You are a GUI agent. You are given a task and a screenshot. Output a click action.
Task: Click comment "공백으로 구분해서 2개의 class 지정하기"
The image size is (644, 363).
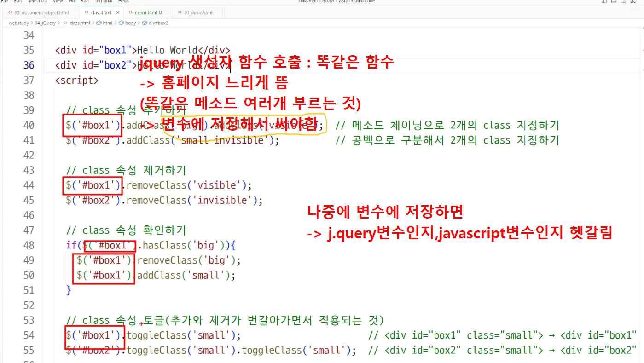click(447, 140)
